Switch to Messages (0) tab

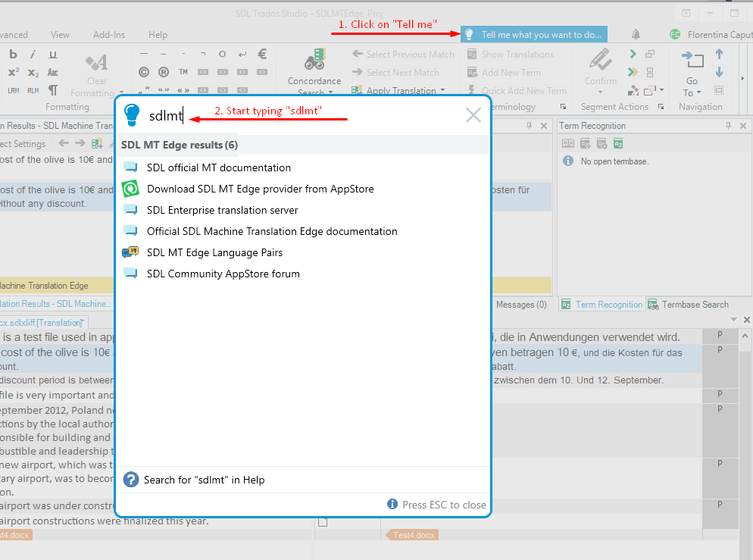tap(521, 304)
